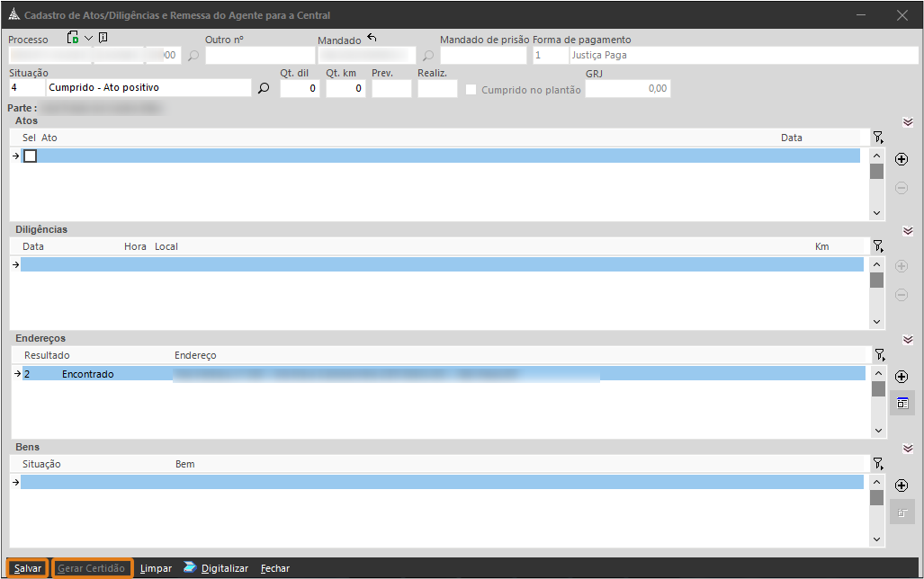Image resolution: width=924 pixels, height=579 pixels.
Task: Open Endereços detail form icon
Action: 902,404
